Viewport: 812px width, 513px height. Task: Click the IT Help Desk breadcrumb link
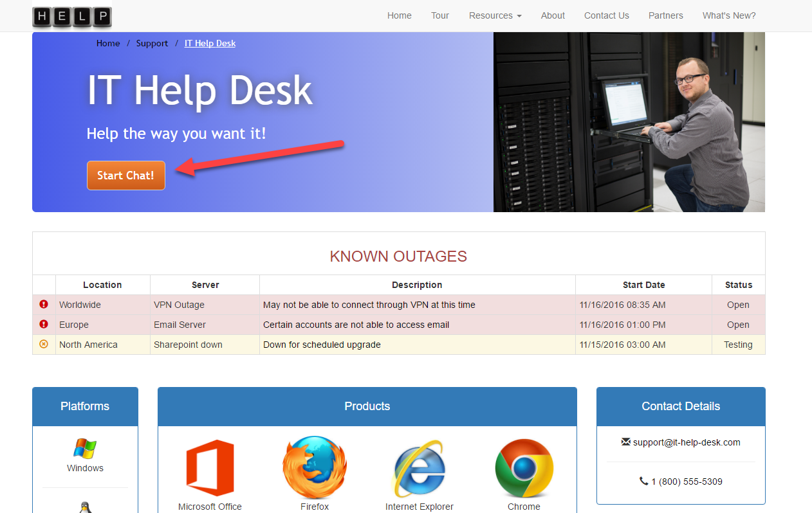(x=210, y=43)
